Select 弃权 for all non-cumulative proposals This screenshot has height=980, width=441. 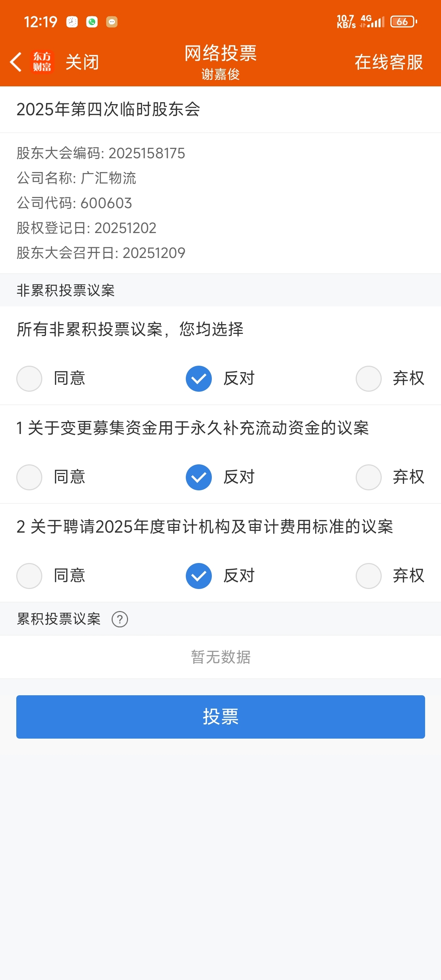pyautogui.click(x=368, y=379)
